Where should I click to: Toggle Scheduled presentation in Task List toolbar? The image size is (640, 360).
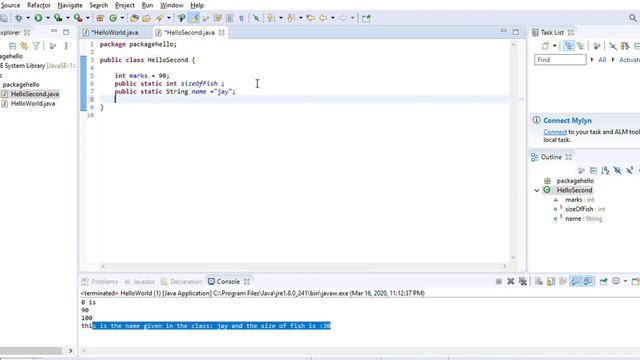coord(580,46)
